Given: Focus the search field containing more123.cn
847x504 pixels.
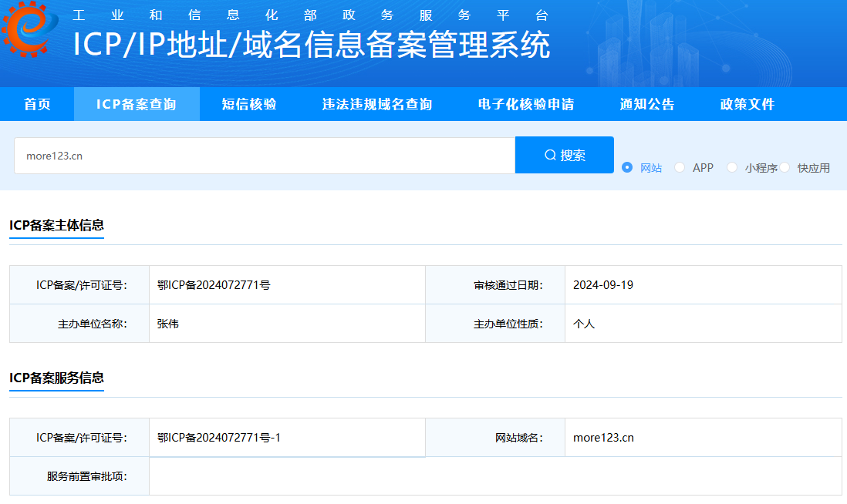Looking at the screenshot, I should pyautogui.click(x=264, y=156).
